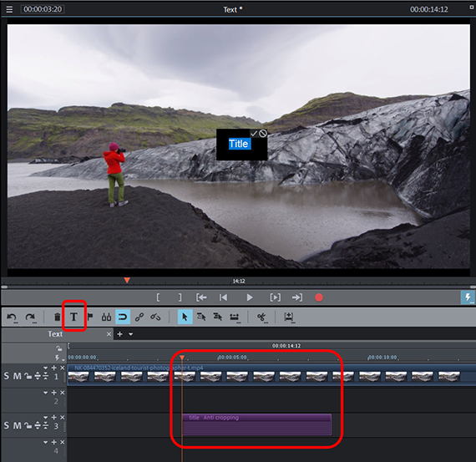Add a track via track 2 plus
476x462 pixels.
pyautogui.click(x=54, y=393)
